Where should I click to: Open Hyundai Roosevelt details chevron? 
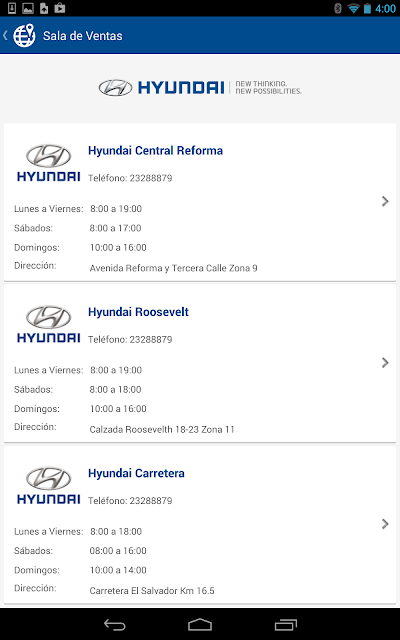pos(385,362)
